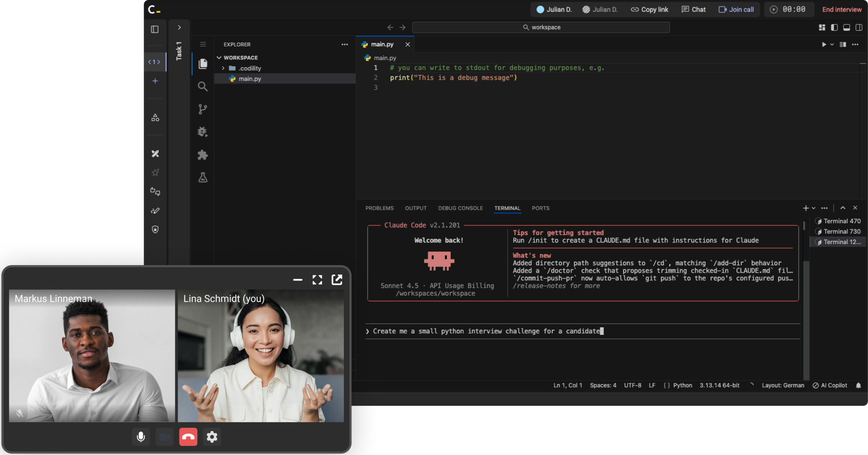This screenshot has height=455, width=868.
Task: Toggle secondary sidebar layout icon
Action: 859,27
